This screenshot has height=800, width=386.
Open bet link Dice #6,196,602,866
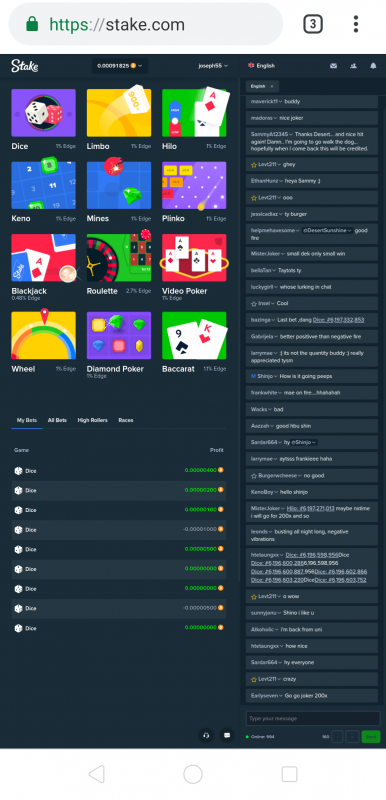[x=341, y=572]
